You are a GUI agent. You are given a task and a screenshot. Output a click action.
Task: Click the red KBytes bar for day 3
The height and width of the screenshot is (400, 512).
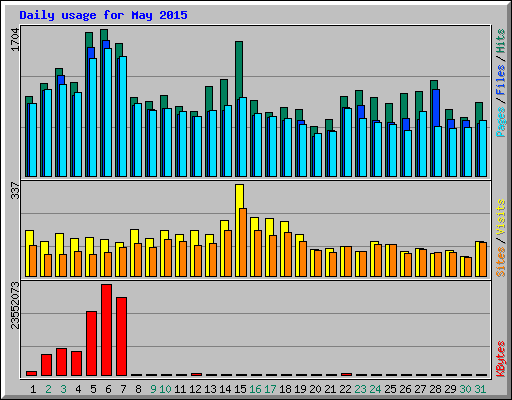click(61, 362)
